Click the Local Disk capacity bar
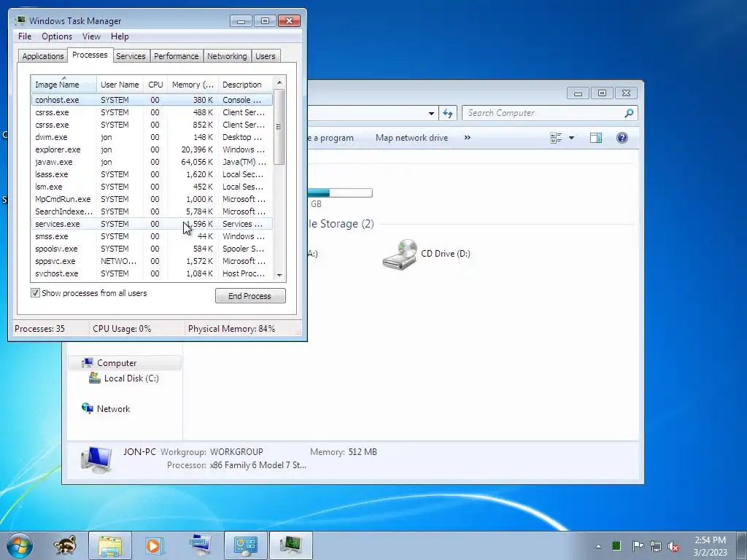 tap(340, 192)
